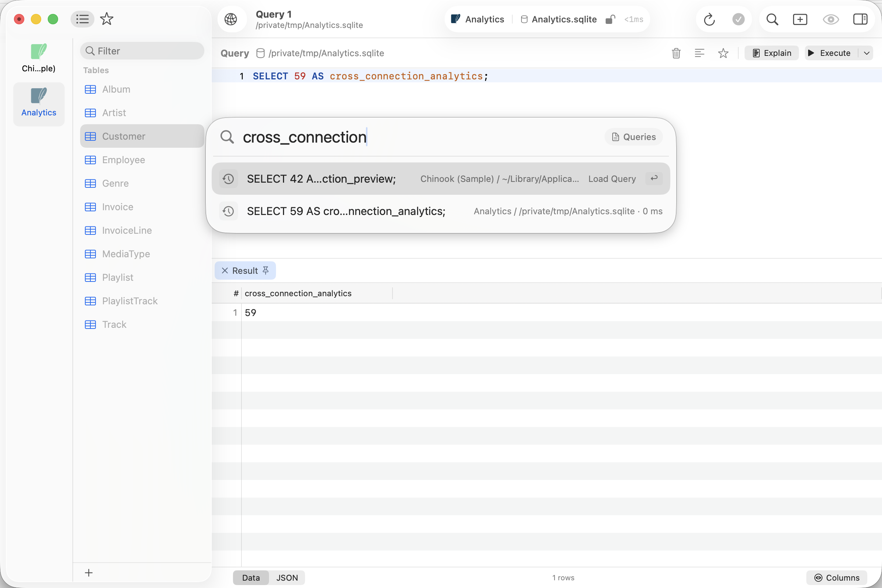The height and width of the screenshot is (588, 882).
Task: Open the Employee table
Action: click(x=142, y=160)
